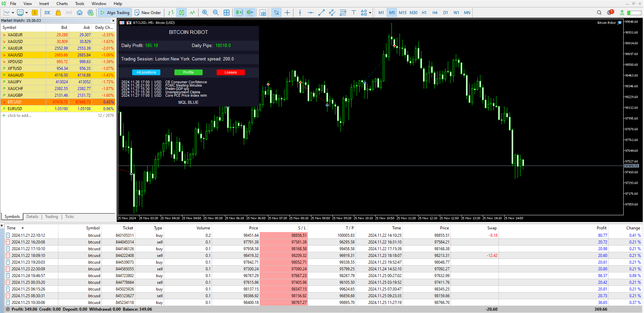Take a chart screenshot with camera icon
Image resolution: width=644 pixels, height=313 pixels.
tap(263, 13)
